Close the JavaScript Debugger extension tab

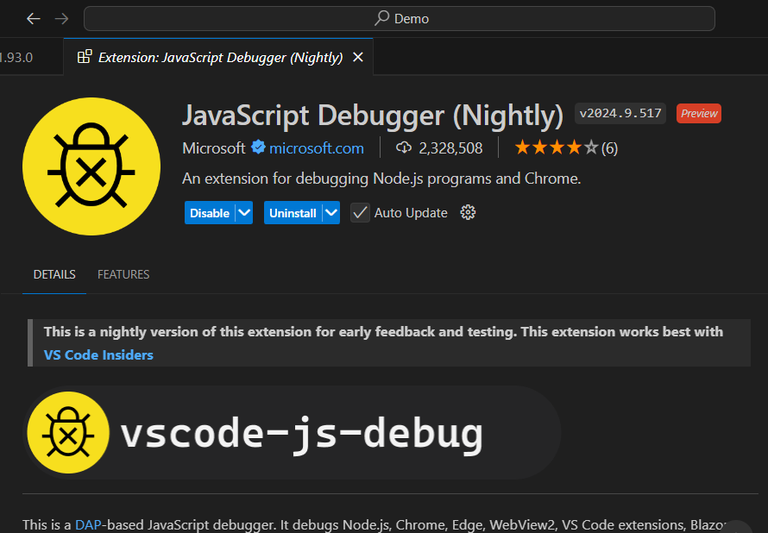point(358,57)
